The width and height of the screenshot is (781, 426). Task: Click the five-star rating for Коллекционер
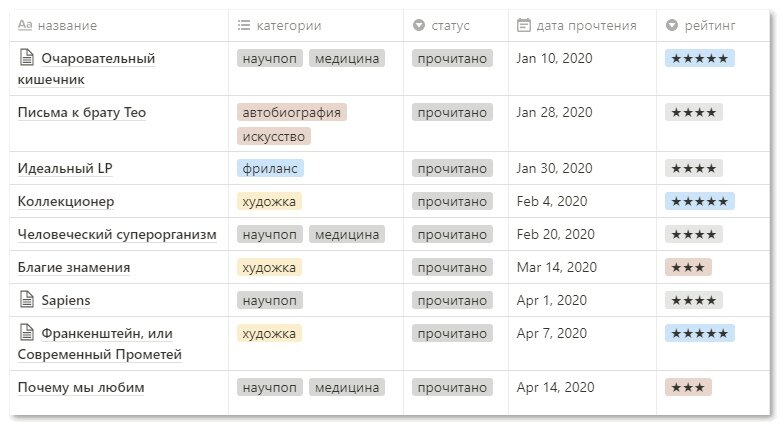point(699,202)
